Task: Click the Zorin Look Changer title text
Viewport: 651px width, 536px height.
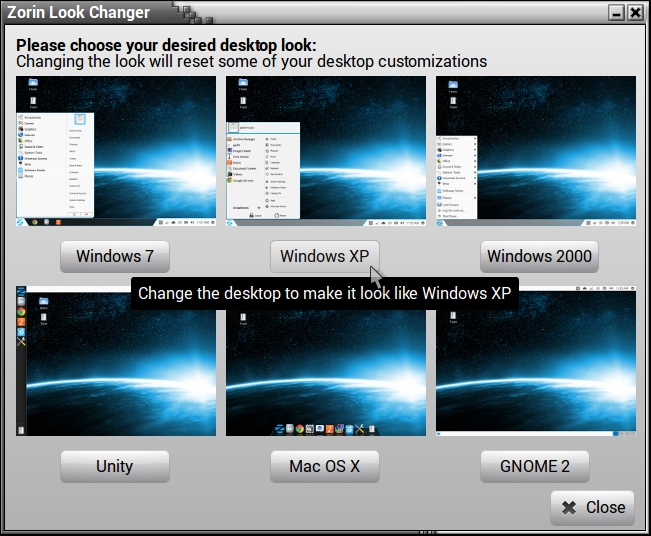Action: (x=78, y=12)
